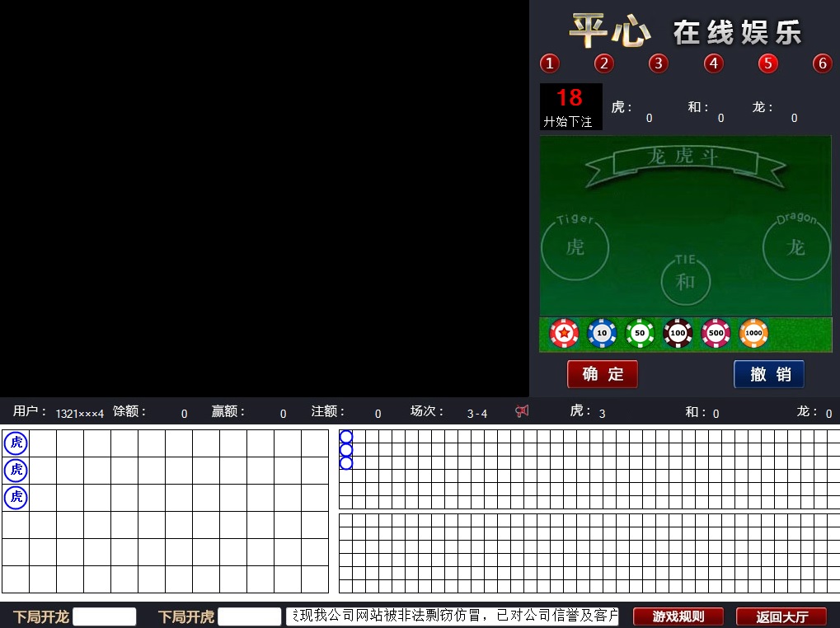Viewport: 840px width, 628px height.
Task: Pick the green 50 chip
Action: [x=640, y=333]
